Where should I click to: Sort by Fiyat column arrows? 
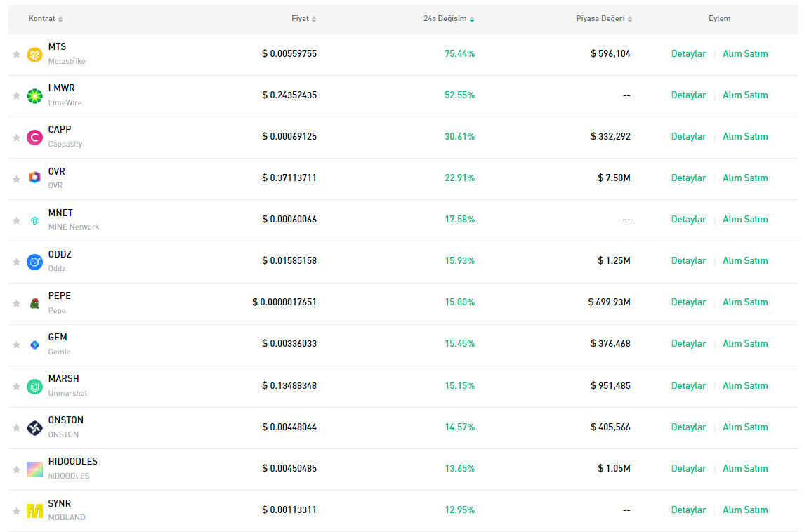click(x=314, y=19)
